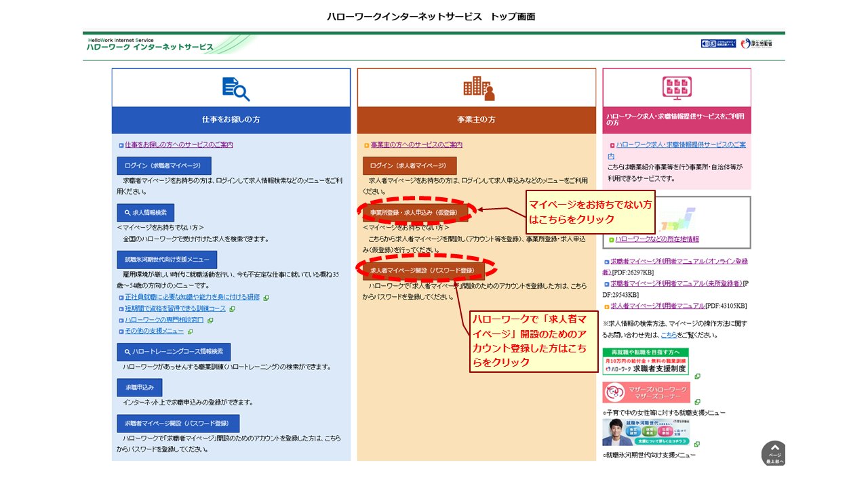The height and width of the screenshot is (488, 868).
Task: Click the external-link icon after 正社員就職 研修 link
Action: (267, 298)
